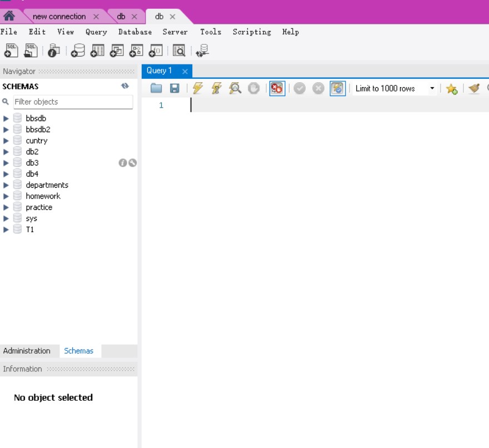
Task: Toggle the auto-commit mode button
Action: tap(337, 88)
